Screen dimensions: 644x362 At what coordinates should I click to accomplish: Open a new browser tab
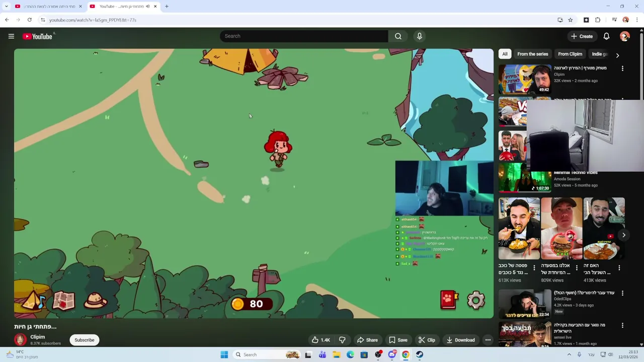167,7
